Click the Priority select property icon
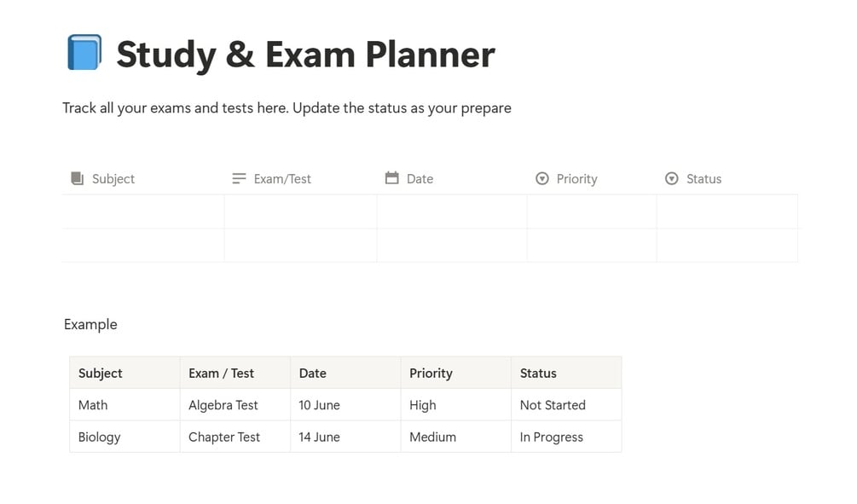857x504 pixels. click(542, 178)
